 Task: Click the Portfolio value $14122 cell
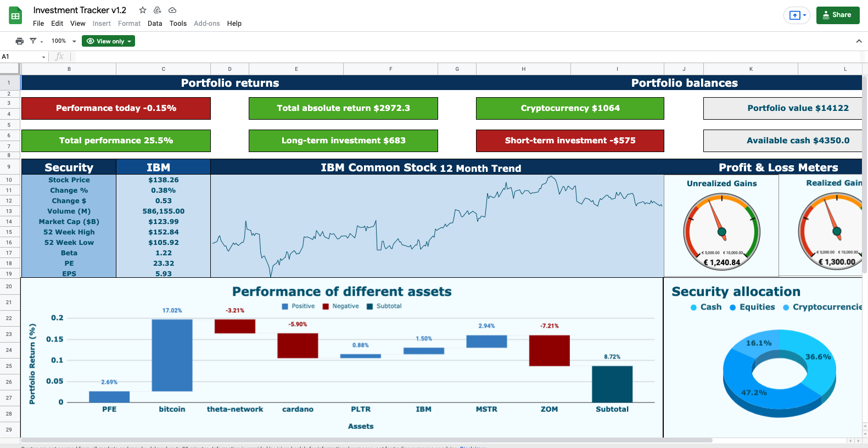[x=783, y=108]
